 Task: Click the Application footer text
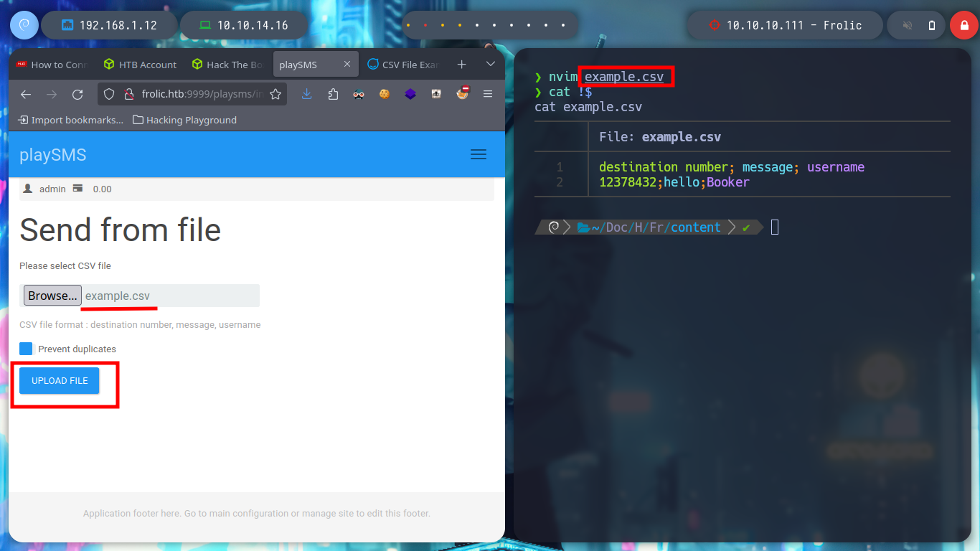(256, 514)
